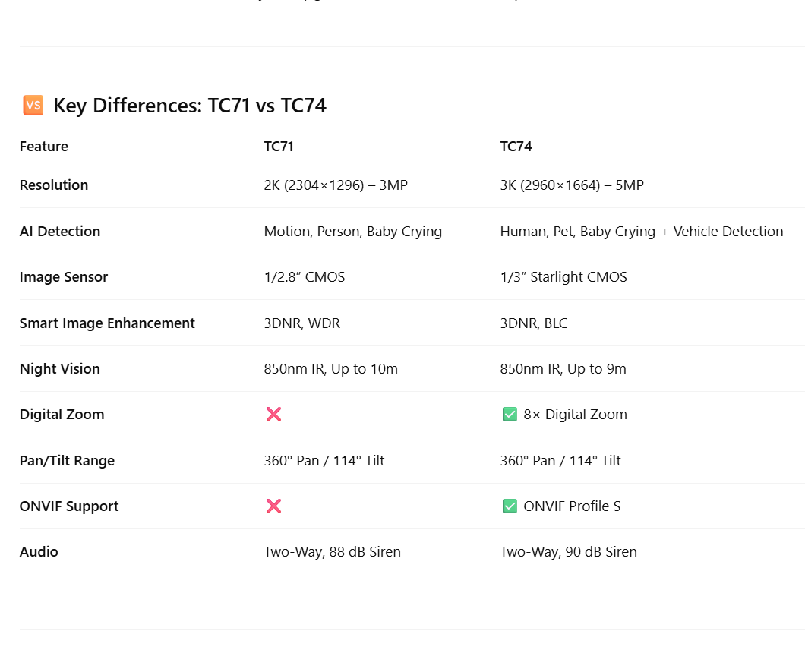Image resolution: width=805 pixels, height=672 pixels.
Task: Click the Resolution row label
Action: [x=54, y=185]
